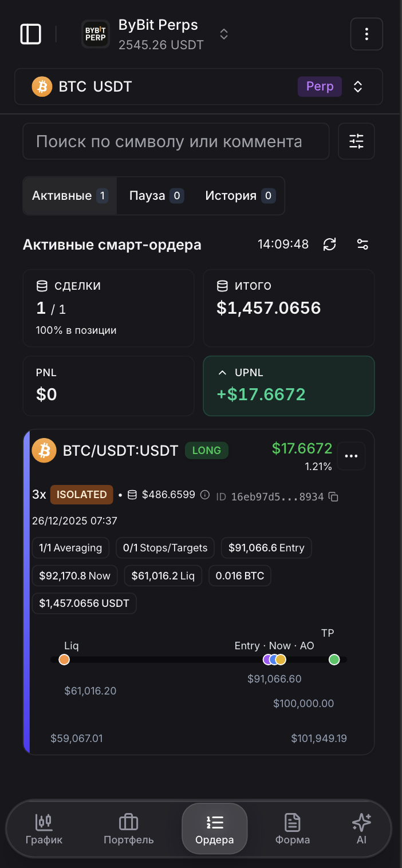
Task: Open the Форма order form section
Action: coord(293,828)
